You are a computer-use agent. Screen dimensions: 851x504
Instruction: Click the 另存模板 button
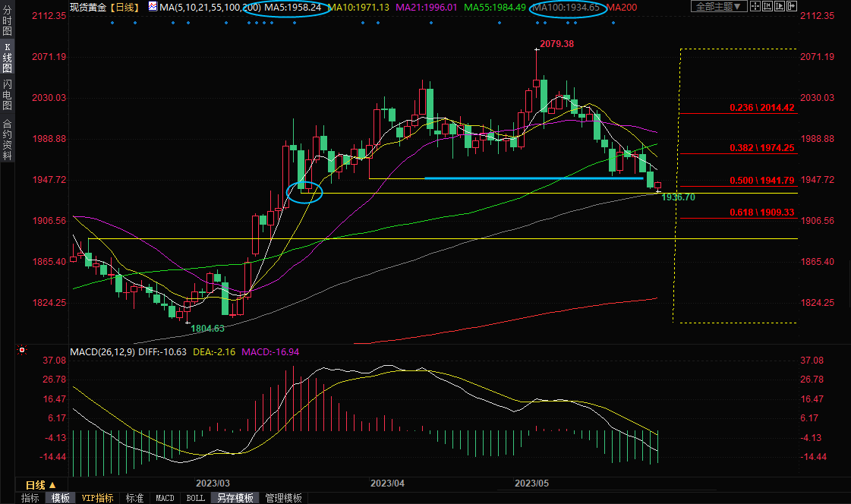point(235,498)
